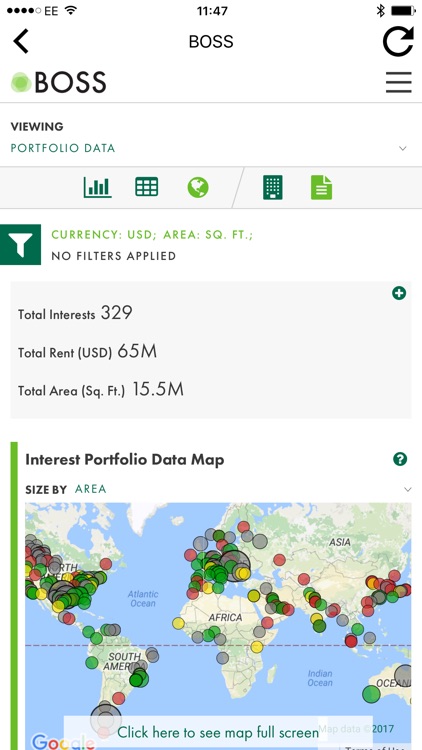Viewport: 422px width, 750px height.
Task: Open the Size By Area dropdown chevron
Action: (x=408, y=489)
